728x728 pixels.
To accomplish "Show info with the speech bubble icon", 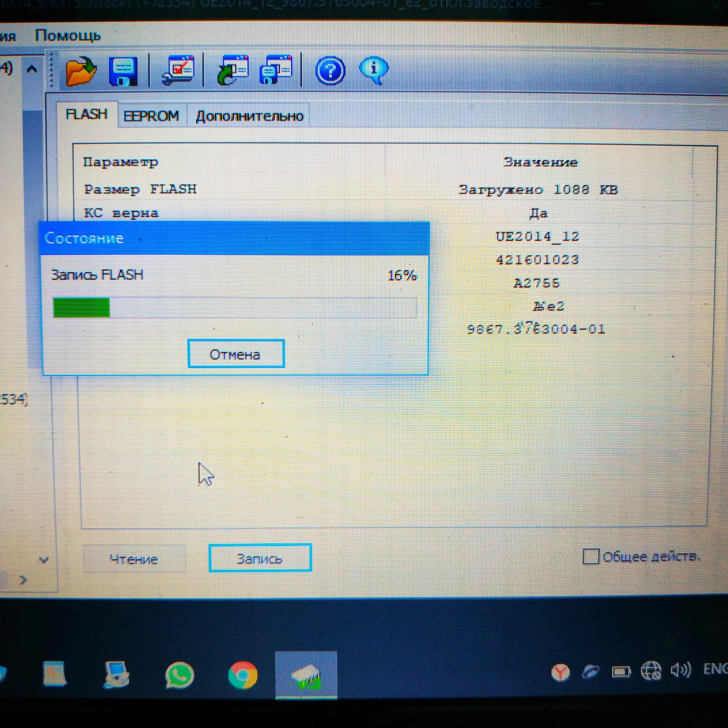I will (374, 71).
